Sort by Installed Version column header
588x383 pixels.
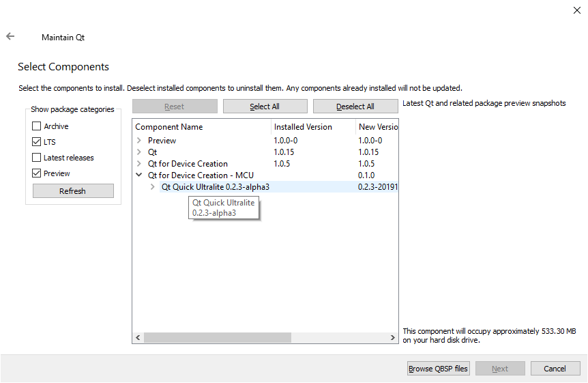pos(313,127)
